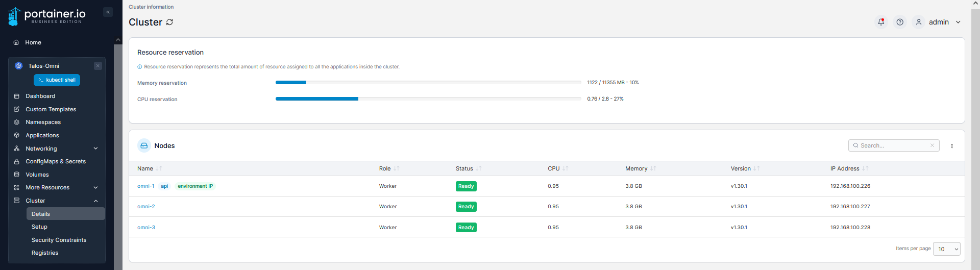Close the Talos-Omni environment with X
This screenshot has height=270, width=980.
point(98,66)
